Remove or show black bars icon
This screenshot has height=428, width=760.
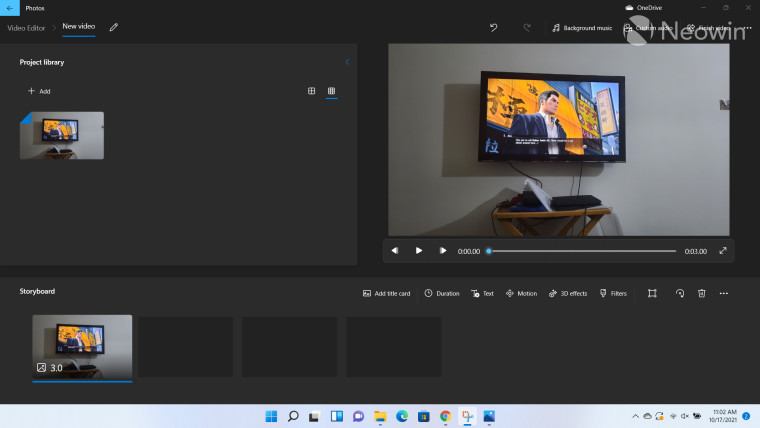click(x=652, y=293)
